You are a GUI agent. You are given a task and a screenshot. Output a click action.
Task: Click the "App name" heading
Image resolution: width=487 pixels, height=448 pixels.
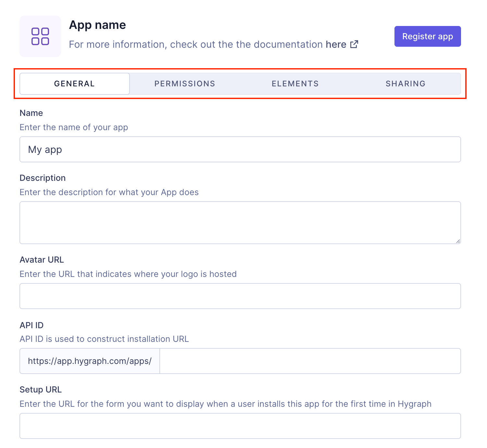click(97, 25)
